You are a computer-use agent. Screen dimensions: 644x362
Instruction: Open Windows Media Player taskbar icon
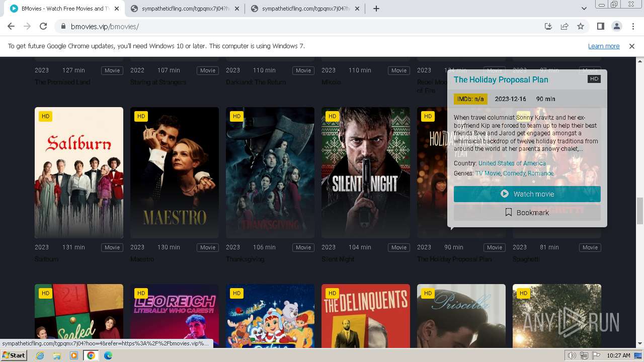(x=74, y=355)
